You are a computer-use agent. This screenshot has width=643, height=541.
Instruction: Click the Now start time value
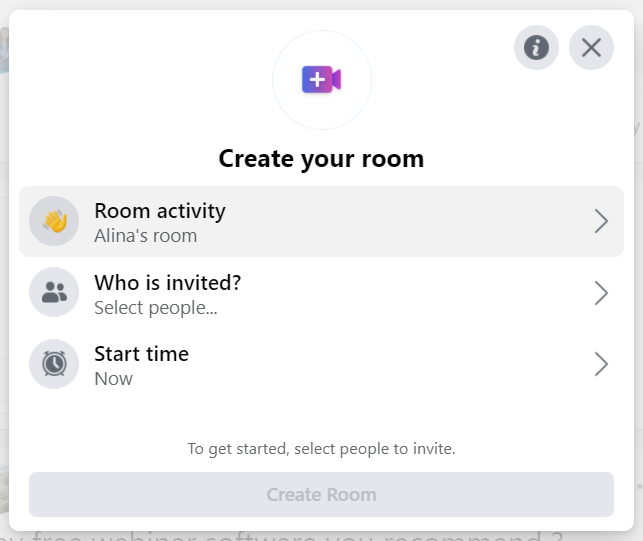point(114,379)
